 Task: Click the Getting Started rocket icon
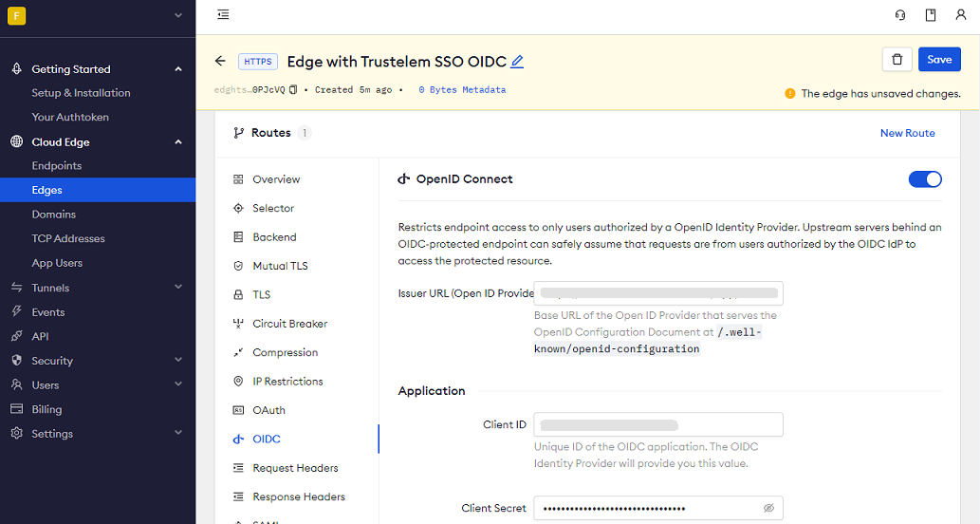17,68
